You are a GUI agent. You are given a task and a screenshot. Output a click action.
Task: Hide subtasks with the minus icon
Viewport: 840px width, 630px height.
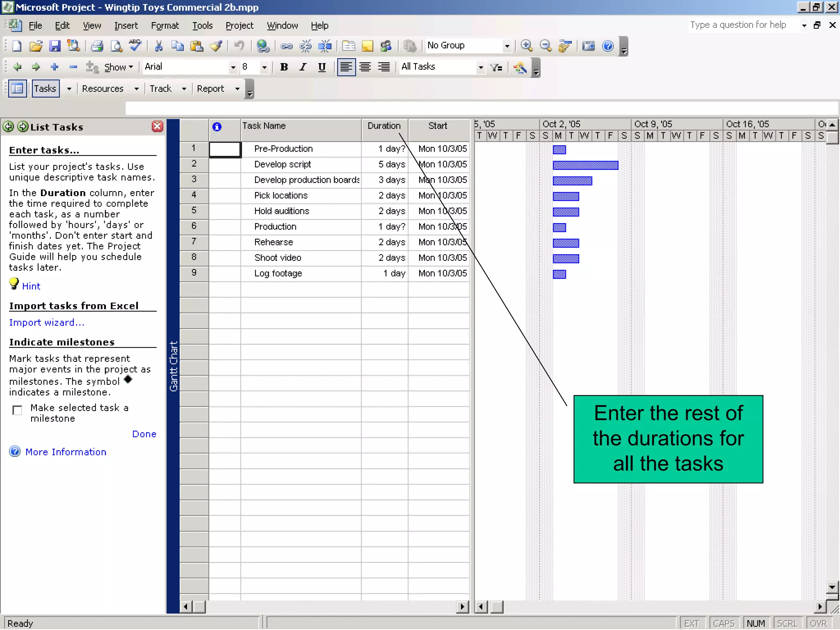73,67
